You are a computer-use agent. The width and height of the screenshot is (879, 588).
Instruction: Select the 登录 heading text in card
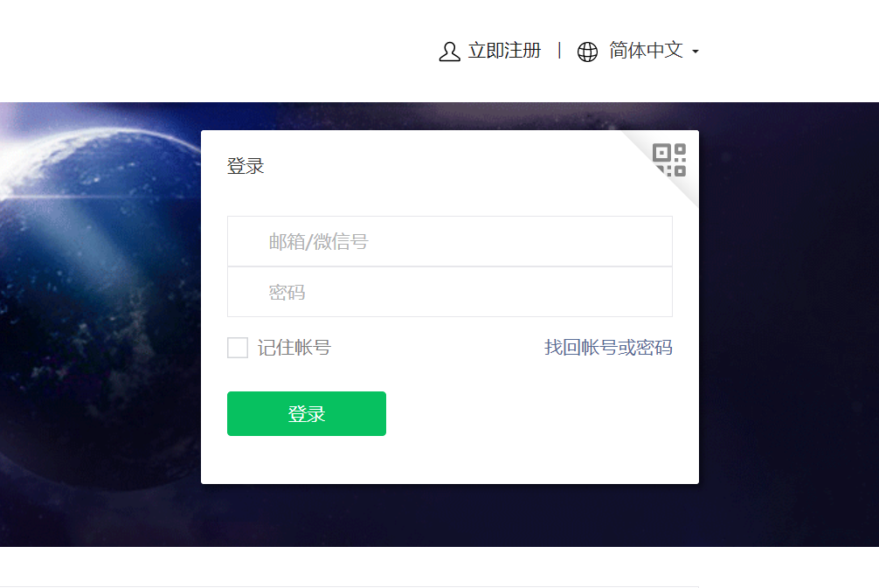pos(245,167)
